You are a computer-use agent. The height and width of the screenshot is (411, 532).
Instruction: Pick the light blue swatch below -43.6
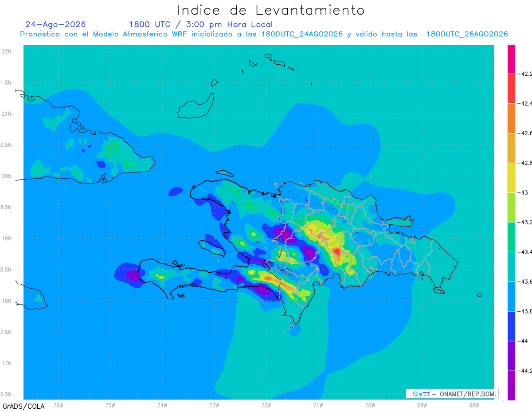(511, 297)
